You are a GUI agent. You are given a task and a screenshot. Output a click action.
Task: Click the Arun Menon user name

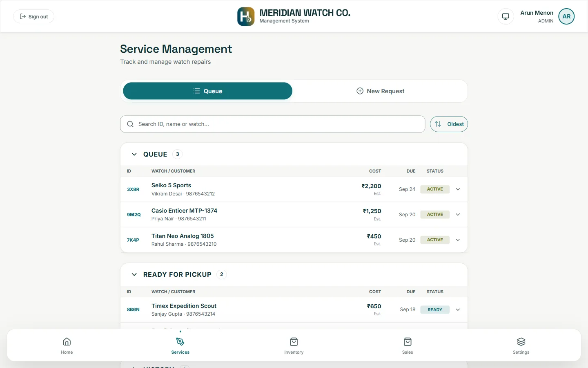[537, 13]
